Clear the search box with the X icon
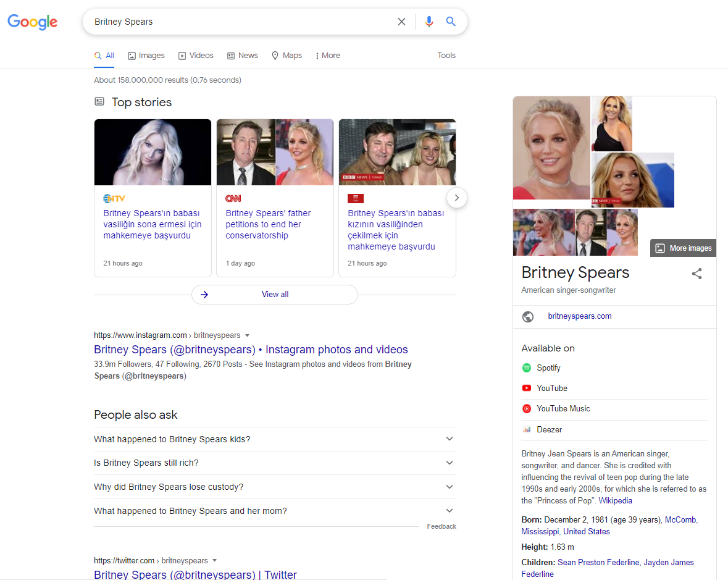 click(x=401, y=22)
